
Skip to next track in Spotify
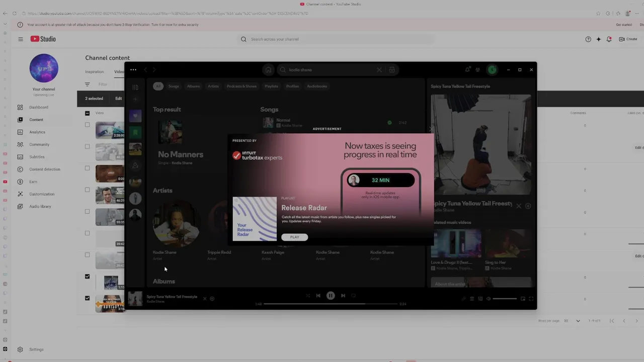(343, 296)
